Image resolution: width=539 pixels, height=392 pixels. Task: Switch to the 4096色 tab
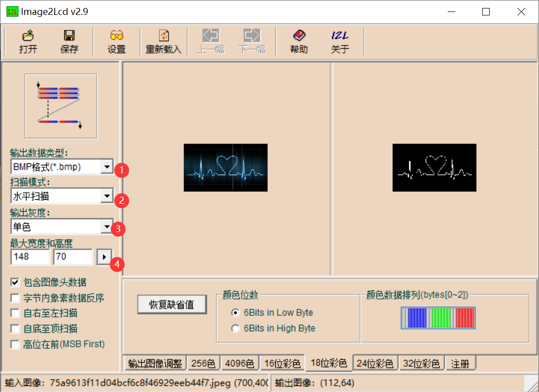tap(240, 363)
